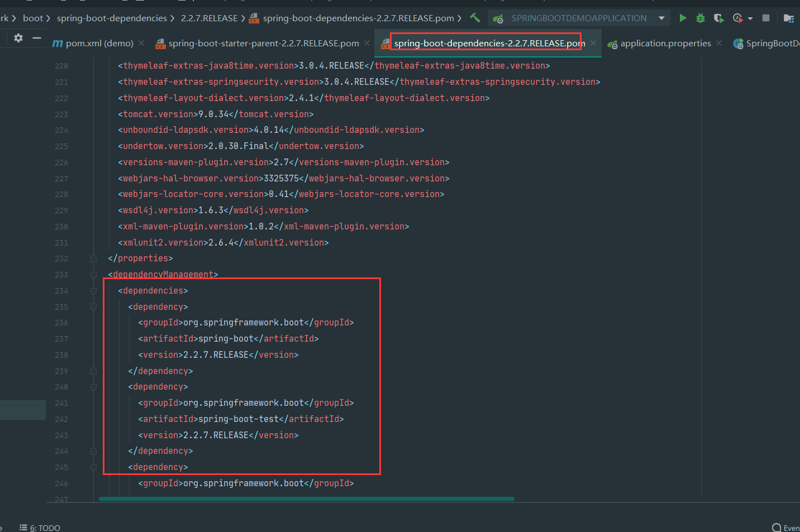Collapse the dependencyManagement fold at line 233
800x532 pixels.
pos(93,275)
